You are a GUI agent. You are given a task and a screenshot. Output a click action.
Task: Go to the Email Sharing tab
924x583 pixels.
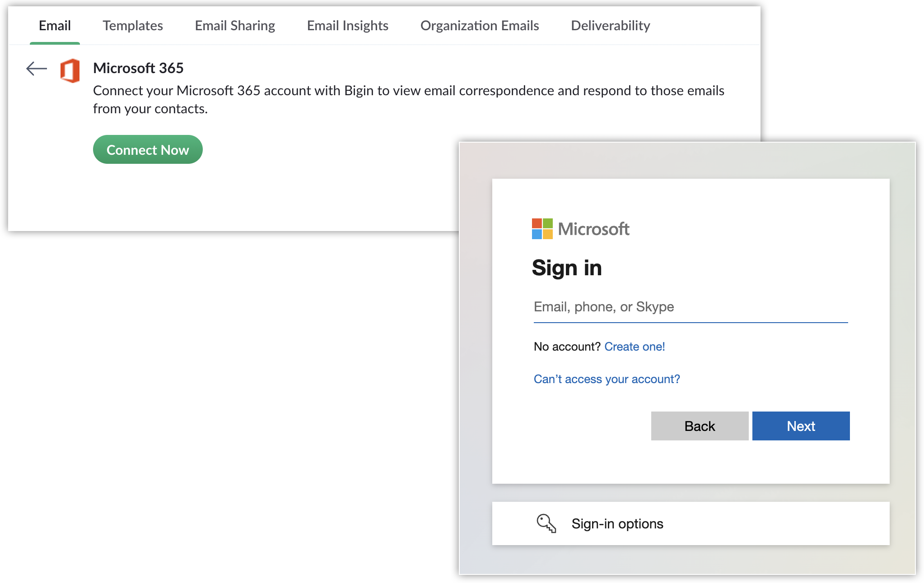(x=235, y=26)
